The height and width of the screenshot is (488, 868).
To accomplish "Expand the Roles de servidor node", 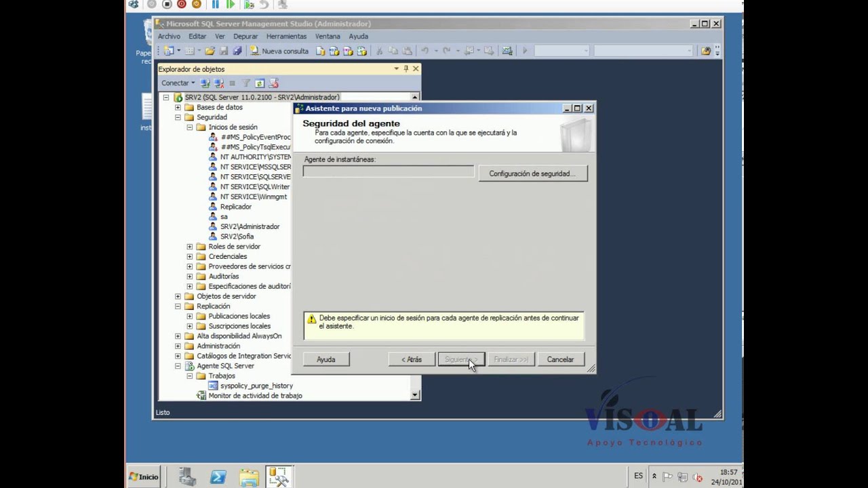I will coord(190,247).
